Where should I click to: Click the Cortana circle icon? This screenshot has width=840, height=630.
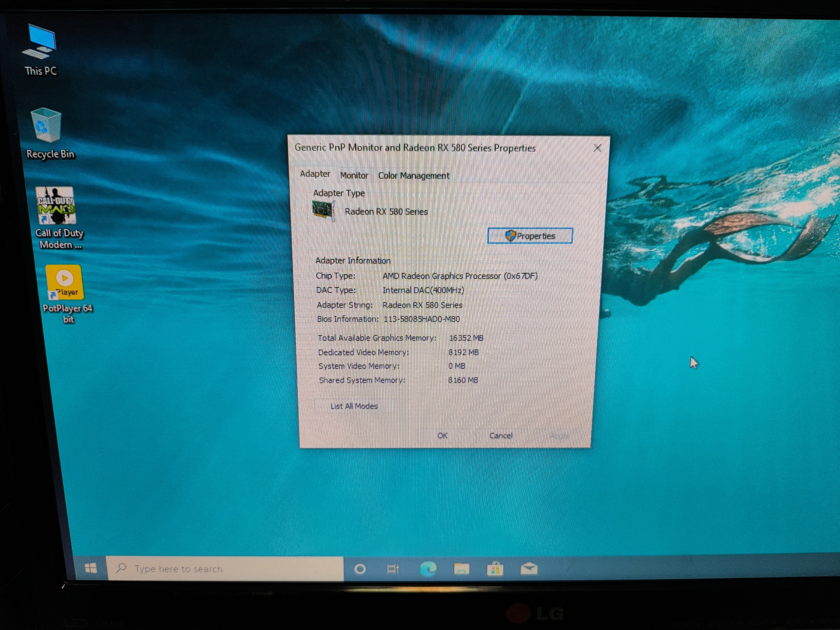pos(360,569)
